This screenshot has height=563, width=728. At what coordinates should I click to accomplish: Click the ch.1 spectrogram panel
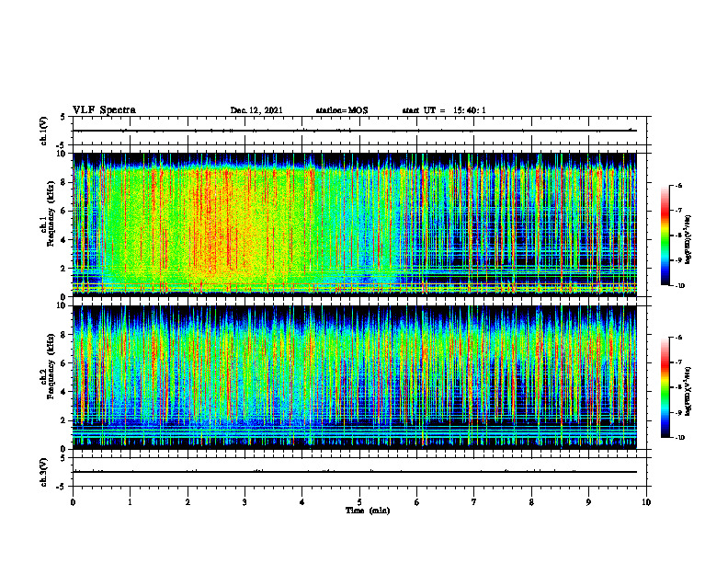point(355,224)
